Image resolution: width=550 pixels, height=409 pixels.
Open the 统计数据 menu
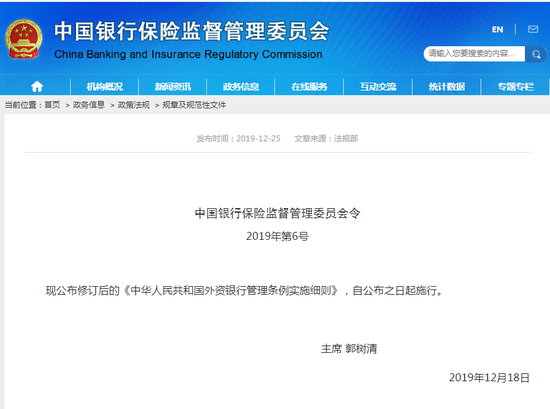(447, 86)
